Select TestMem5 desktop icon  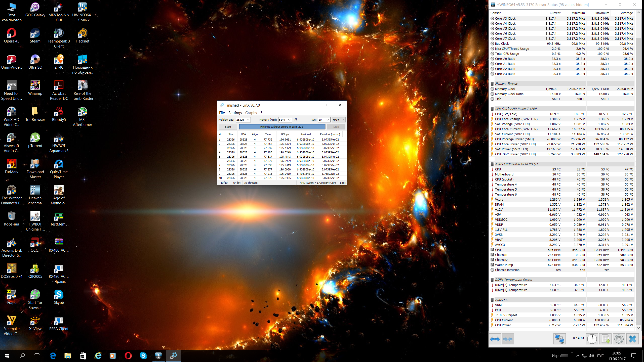pos(59,218)
